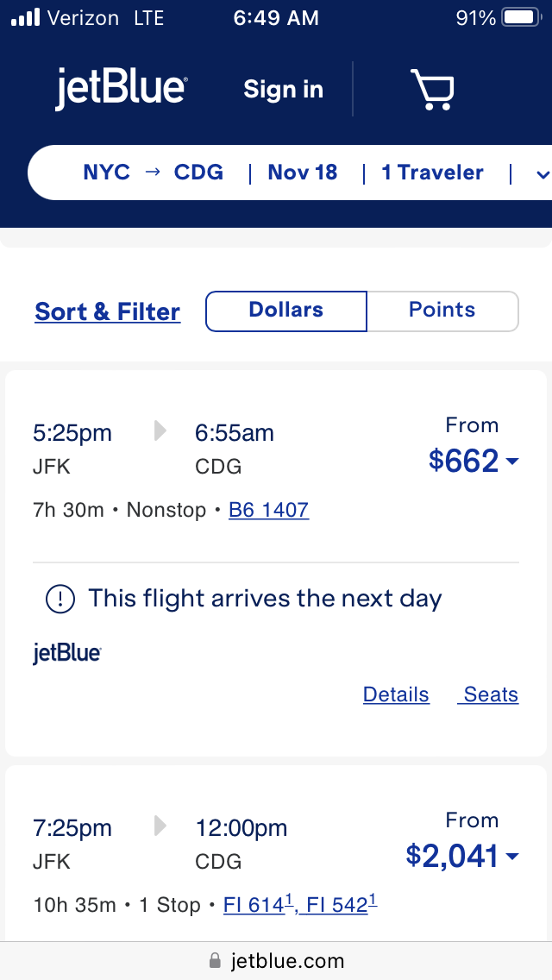The height and width of the screenshot is (980, 552).
Task: View Details for the nonstop flight
Action: click(396, 694)
